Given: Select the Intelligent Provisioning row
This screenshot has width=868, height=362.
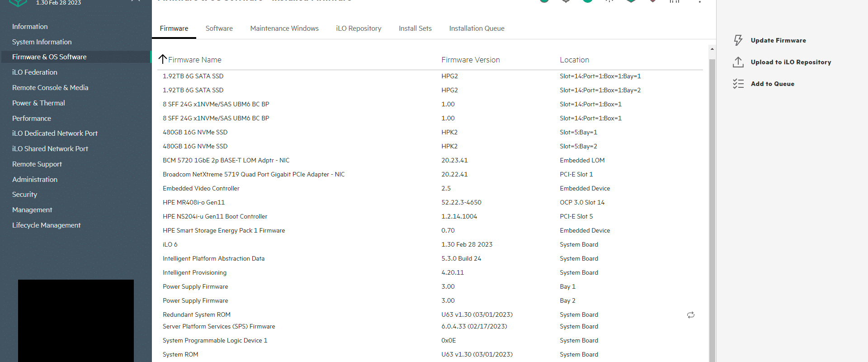Looking at the screenshot, I should tap(430, 272).
